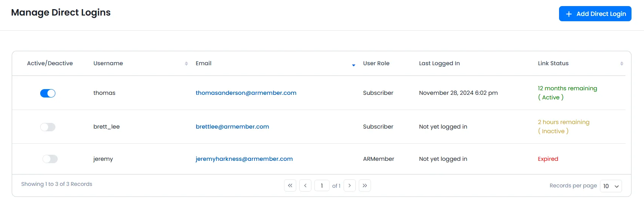The image size is (644, 209).
Task: Sort by Username column sort arrows
Action: pos(186,64)
